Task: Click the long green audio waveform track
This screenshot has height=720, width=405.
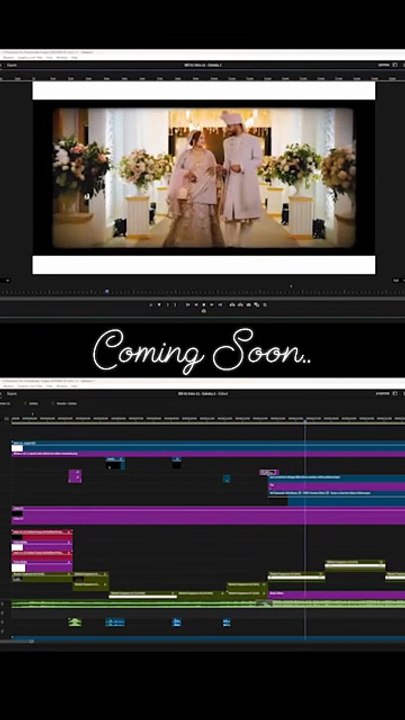Action: click(208, 604)
